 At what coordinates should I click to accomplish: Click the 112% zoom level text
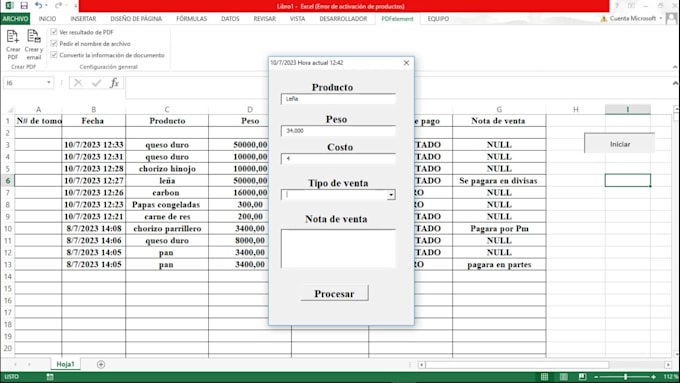670,377
